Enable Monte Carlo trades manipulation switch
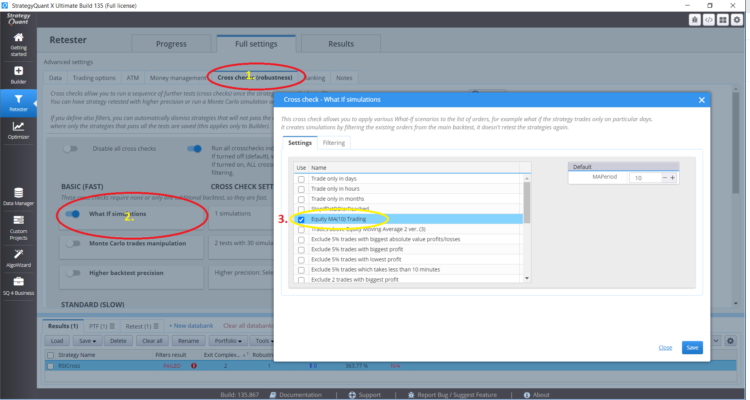 click(x=73, y=244)
